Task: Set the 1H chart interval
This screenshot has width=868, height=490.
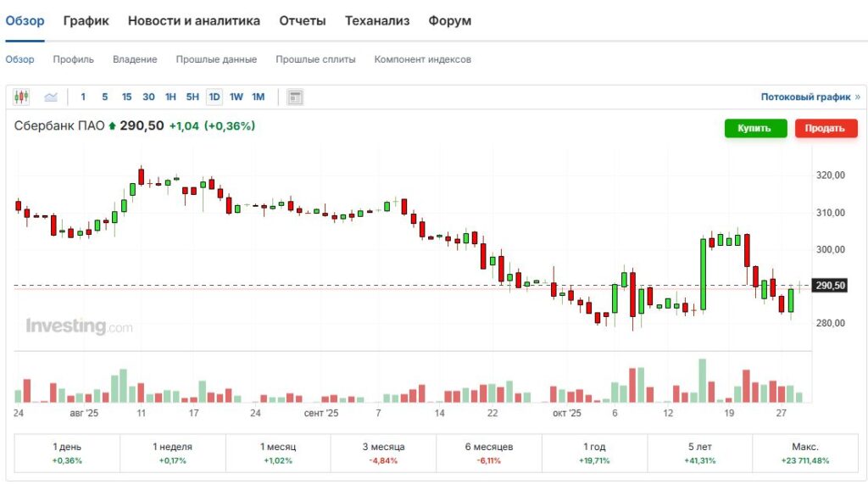Action: coord(170,97)
